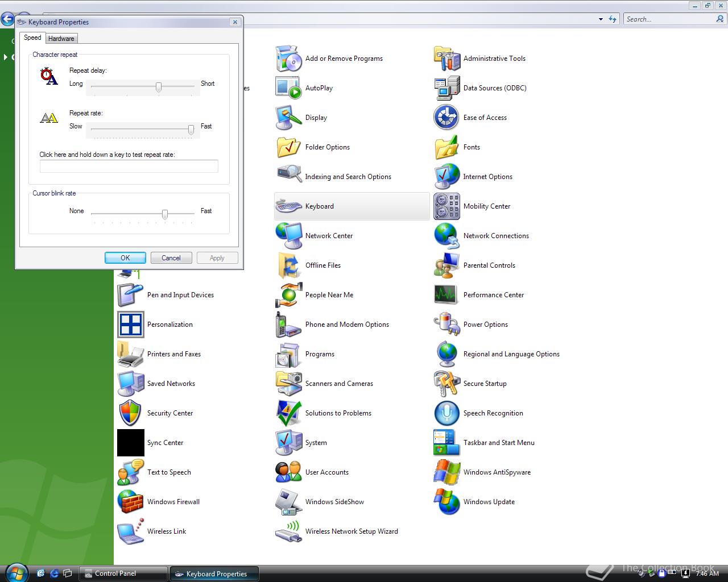728x582 pixels.
Task: Click Keyboard Properties taskbar button
Action: (214, 573)
